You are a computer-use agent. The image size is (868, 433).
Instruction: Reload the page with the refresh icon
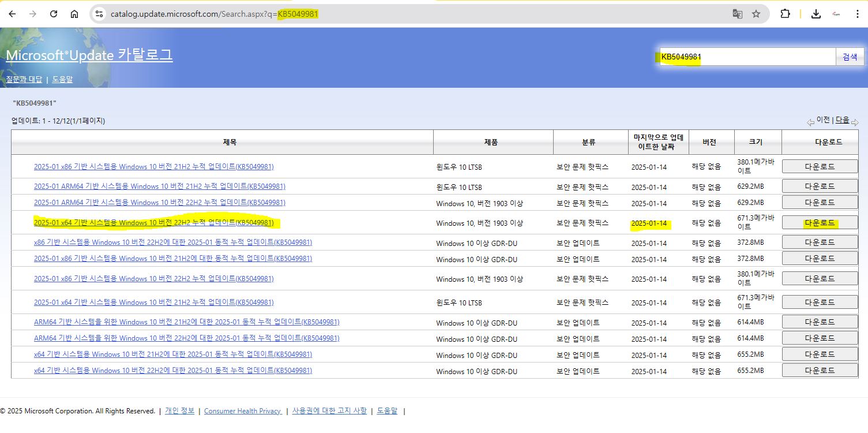[x=54, y=14]
